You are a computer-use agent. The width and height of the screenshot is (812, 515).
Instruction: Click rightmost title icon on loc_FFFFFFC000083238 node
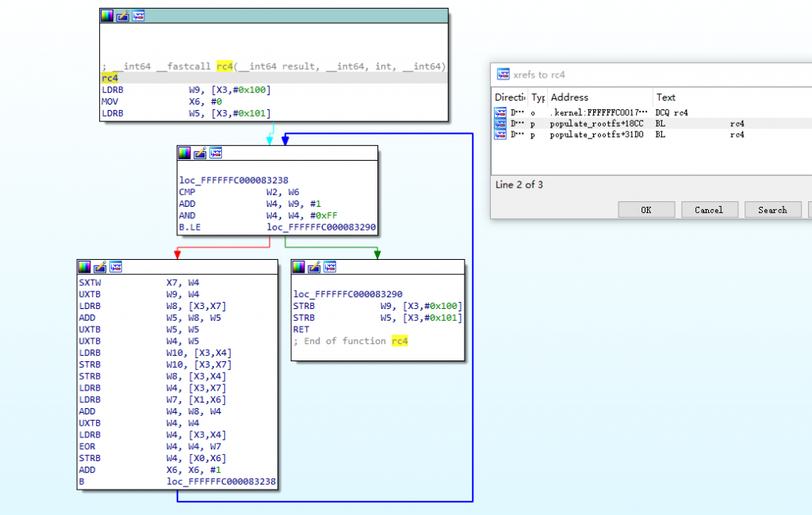point(215,153)
